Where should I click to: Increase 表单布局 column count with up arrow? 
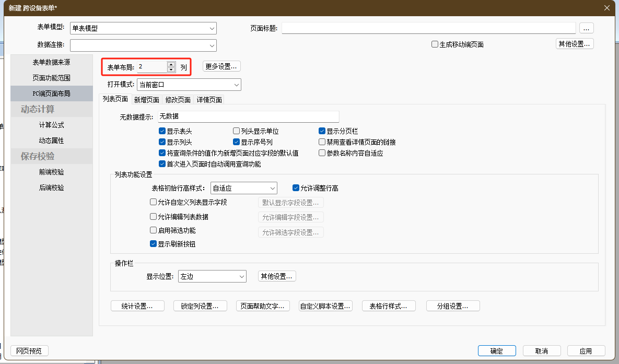pyautogui.click(x=171, y=64)
